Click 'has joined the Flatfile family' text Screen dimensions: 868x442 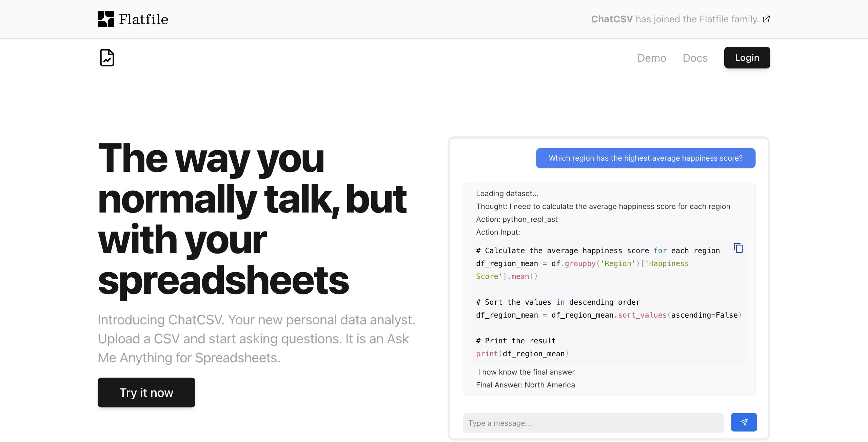click(x=697, y=19)
